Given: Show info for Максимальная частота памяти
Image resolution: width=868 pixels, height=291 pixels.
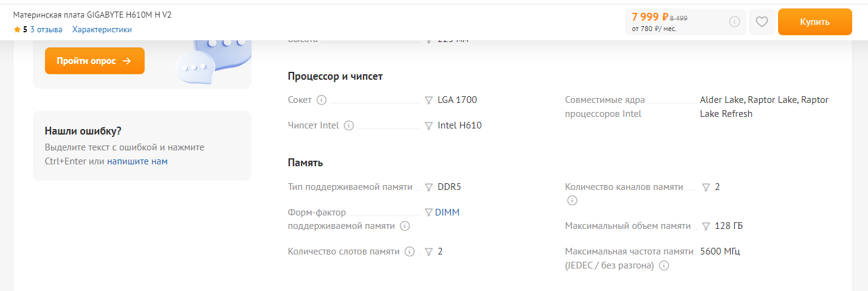Looking at the screenshot, I should [x=664, y=265].
